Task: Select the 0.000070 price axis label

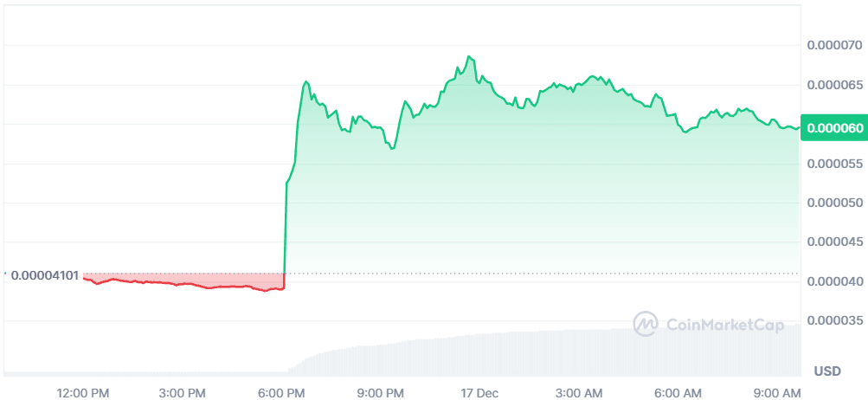Action: click(x=834, y=45)
